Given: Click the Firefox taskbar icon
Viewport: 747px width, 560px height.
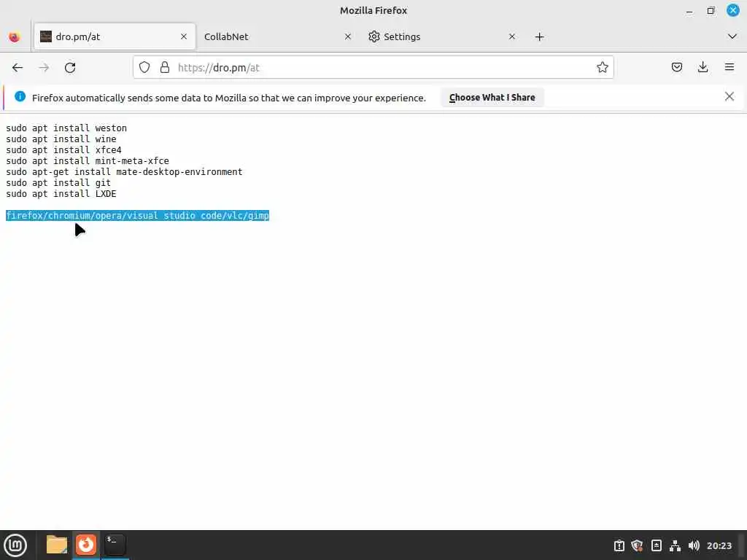Looking at the screenshot, I should 86,545.
